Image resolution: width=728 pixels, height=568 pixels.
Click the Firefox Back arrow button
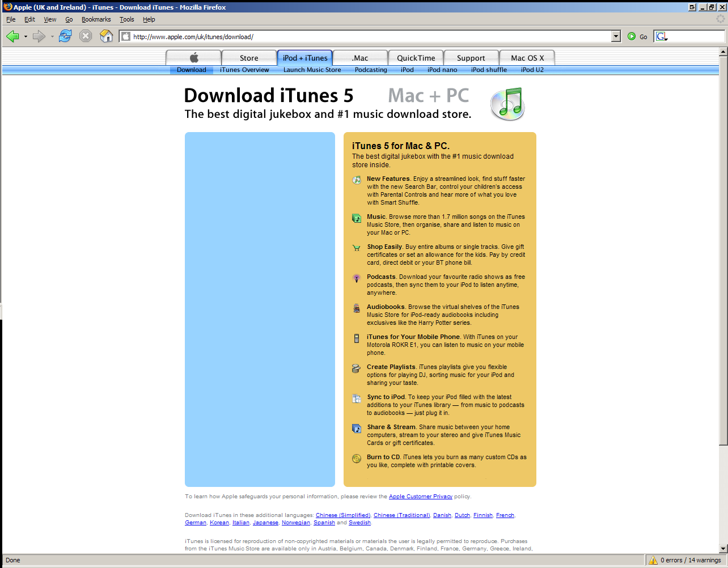pos(12,36)
